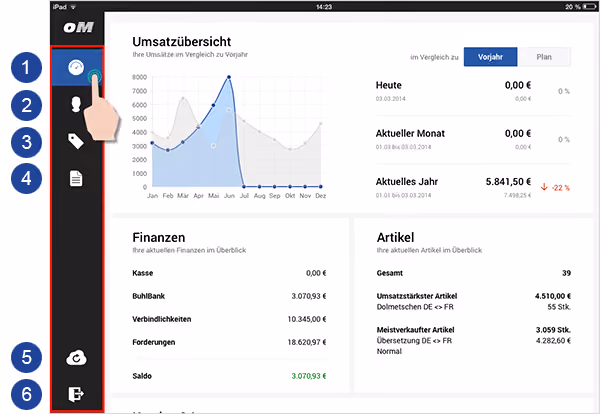The image size is (600, 414).
Task: Click the 20 % battery percentage
Action: (x=573, y=7)
